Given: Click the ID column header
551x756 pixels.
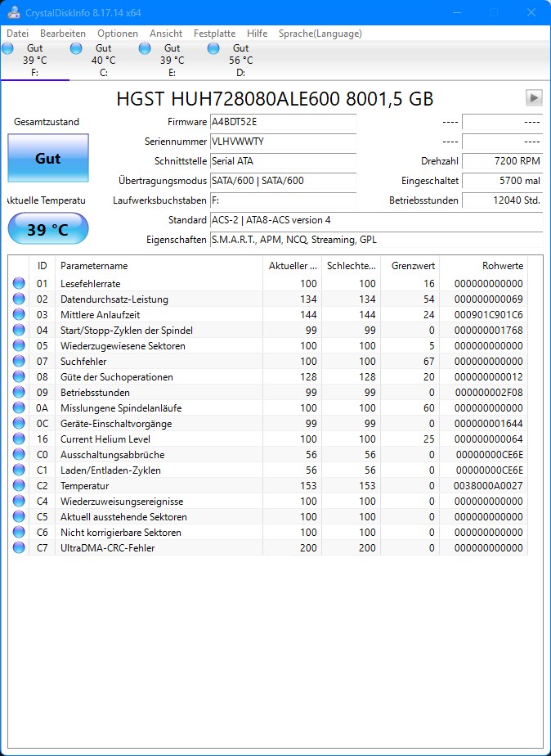Looking at the screenshot, I should coord(43,266).
